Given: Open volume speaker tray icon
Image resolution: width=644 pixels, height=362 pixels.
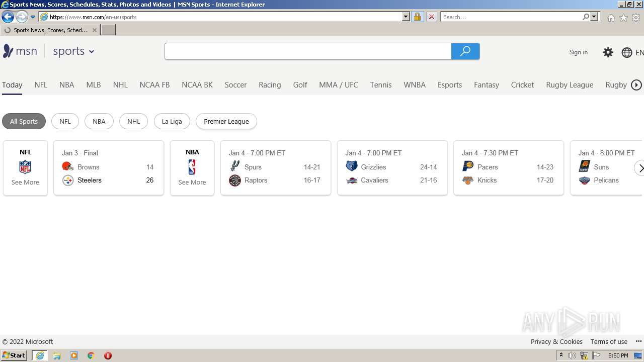Looking at the screenshot, I should coord(572,355).
